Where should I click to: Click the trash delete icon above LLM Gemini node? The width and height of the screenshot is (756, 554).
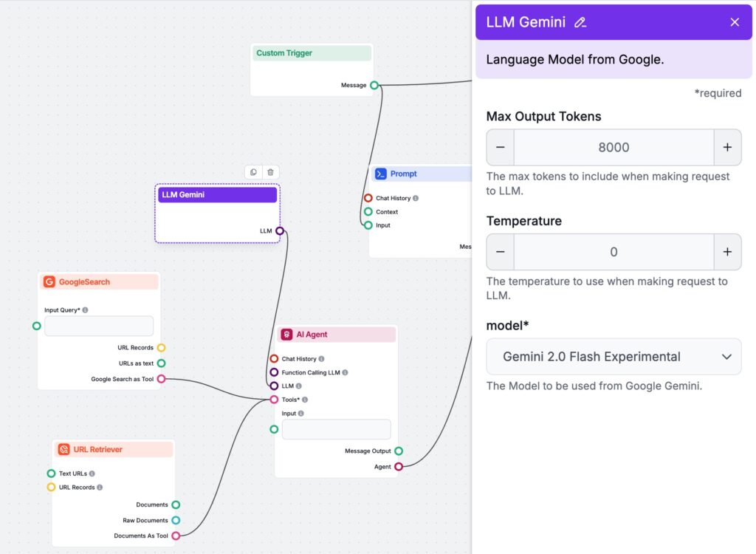(x=270, y=172)
